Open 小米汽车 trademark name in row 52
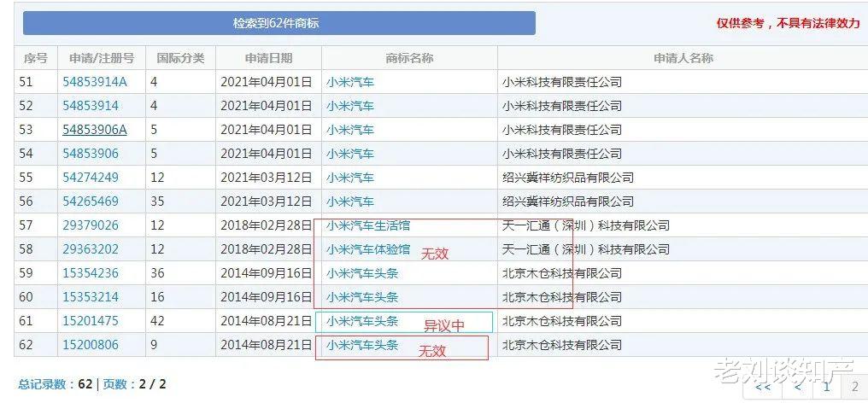 pyautogui.click(x=350, y=106)
